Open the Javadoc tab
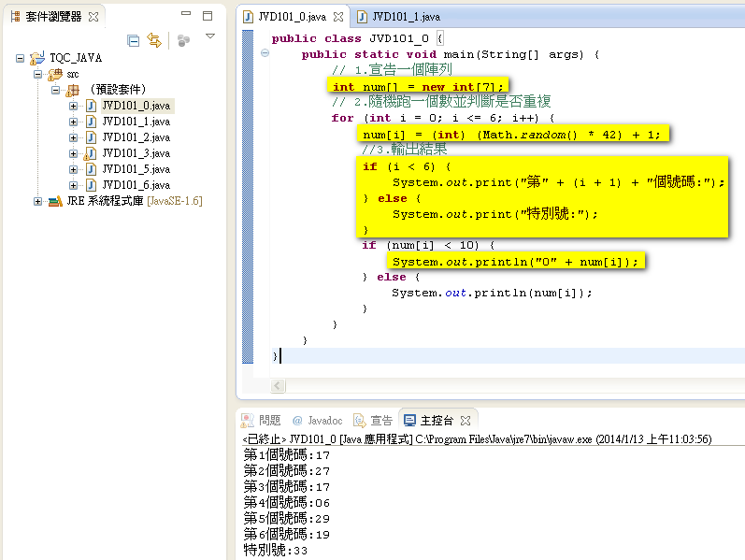This screenshot has height=560, width=745. point(325,421)
